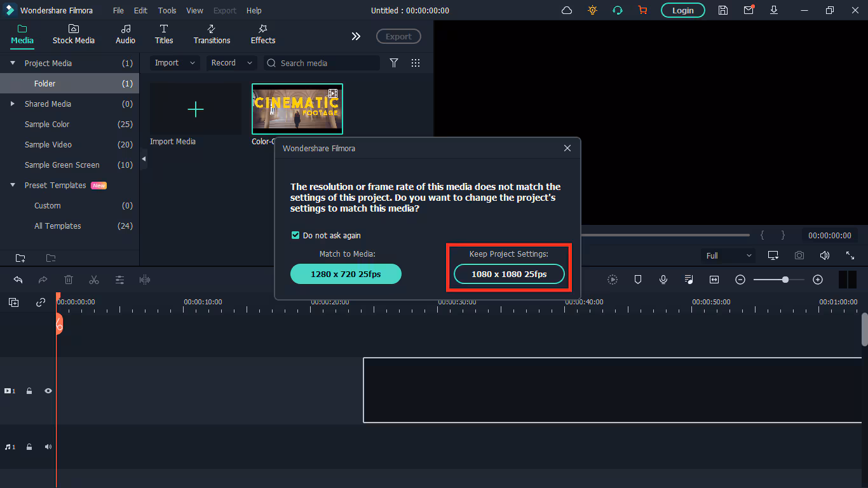Click the add track manager icon

(x=14, y=302)
